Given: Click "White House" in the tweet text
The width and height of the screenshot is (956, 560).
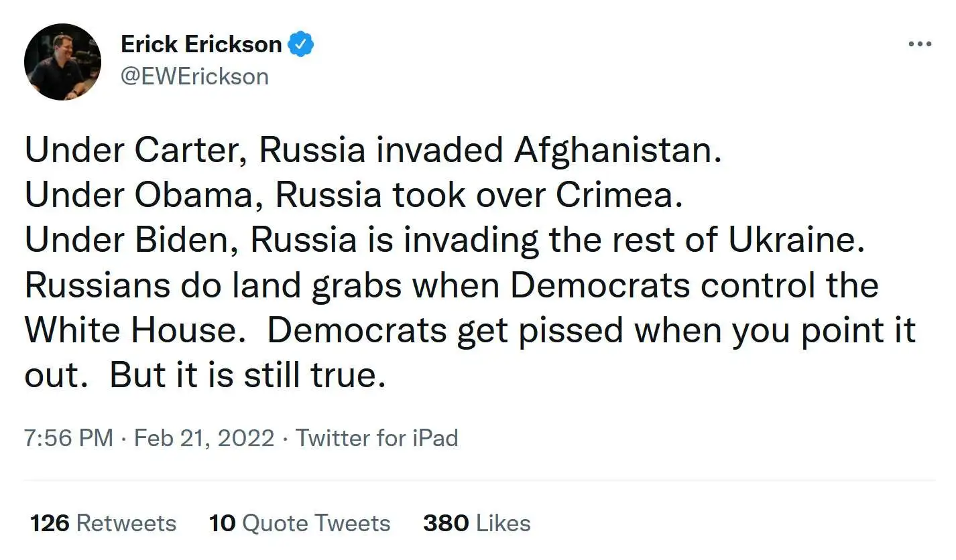Looking at the screenshot, I should point(134,330).
